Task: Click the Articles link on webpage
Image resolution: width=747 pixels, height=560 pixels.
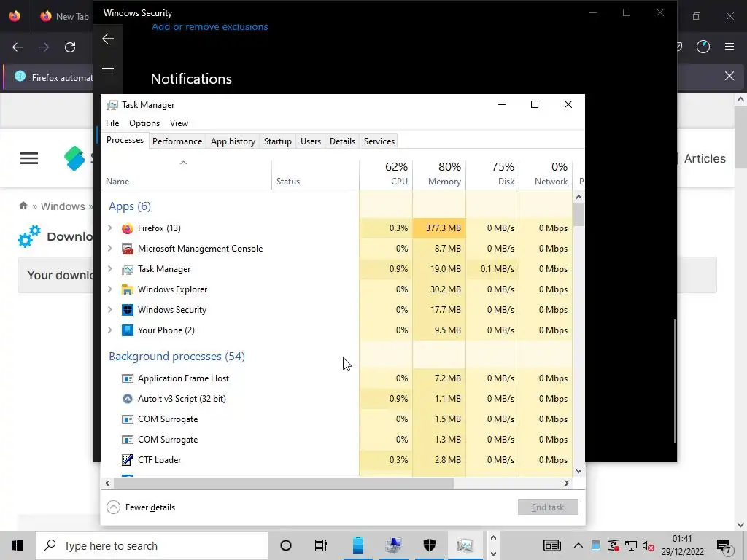Action: [705, 158]
